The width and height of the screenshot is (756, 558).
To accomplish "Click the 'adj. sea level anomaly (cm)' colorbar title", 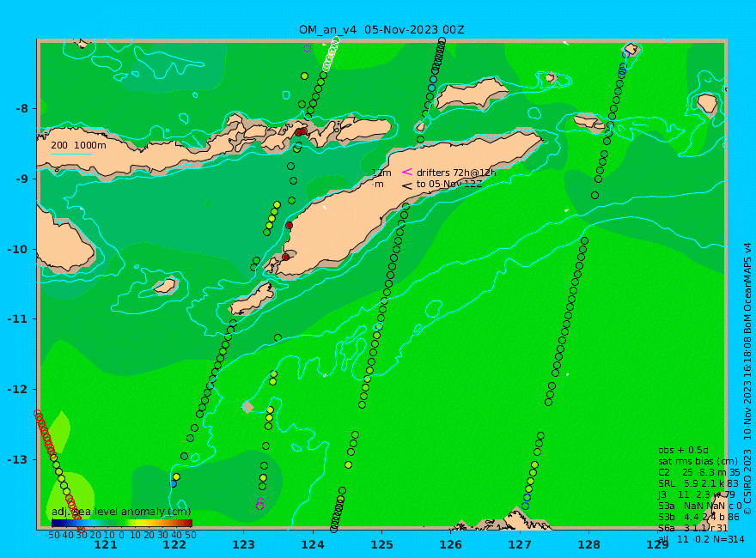I will point(121,512).
